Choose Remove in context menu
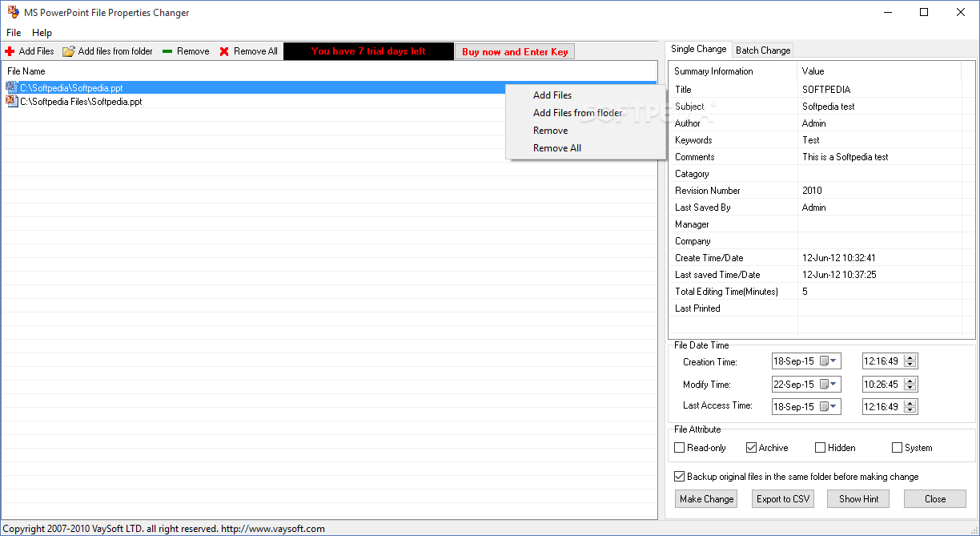The height and width of the screenshot is (536, 980). 586,131
